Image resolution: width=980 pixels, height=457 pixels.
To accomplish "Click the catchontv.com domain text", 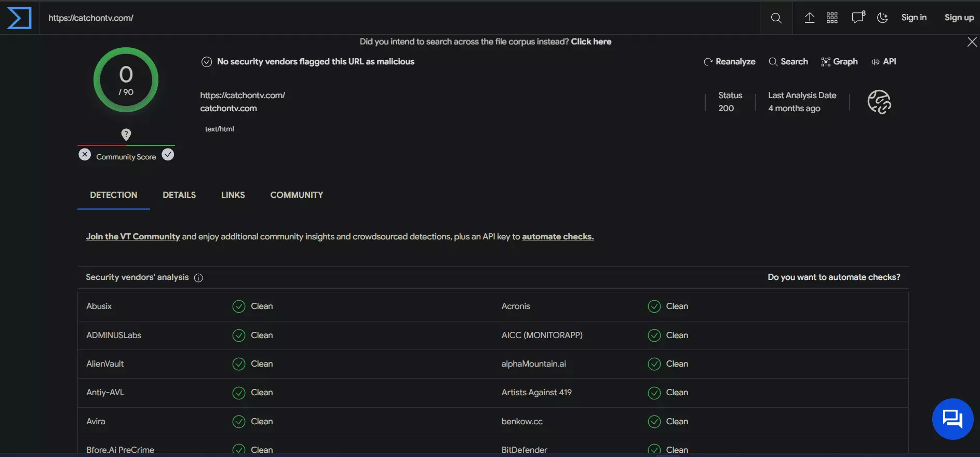I will [x=229, y=109].
